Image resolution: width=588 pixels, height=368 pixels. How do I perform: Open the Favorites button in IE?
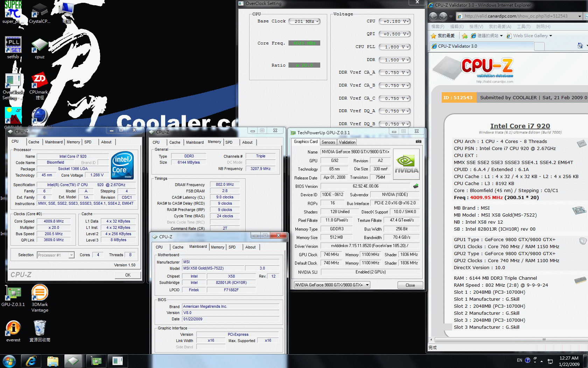[442, 36]
